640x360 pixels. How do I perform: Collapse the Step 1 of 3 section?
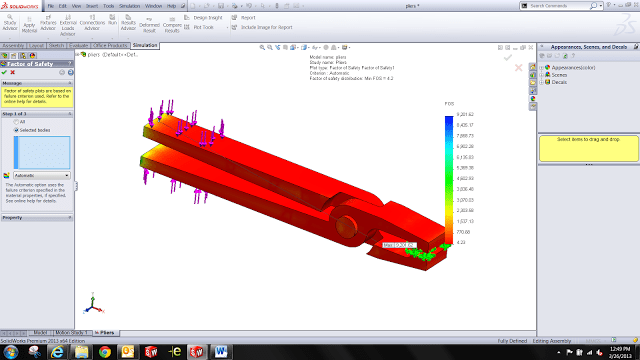coord(70,113)
